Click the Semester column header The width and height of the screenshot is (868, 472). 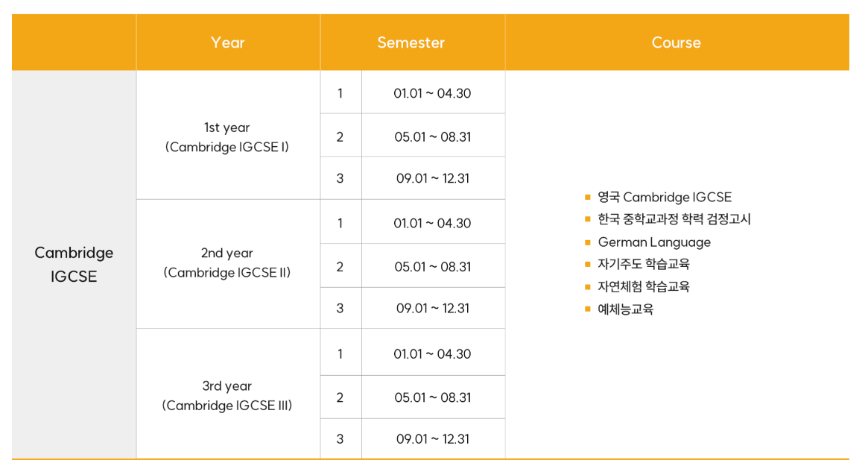(x=411, y=43)
